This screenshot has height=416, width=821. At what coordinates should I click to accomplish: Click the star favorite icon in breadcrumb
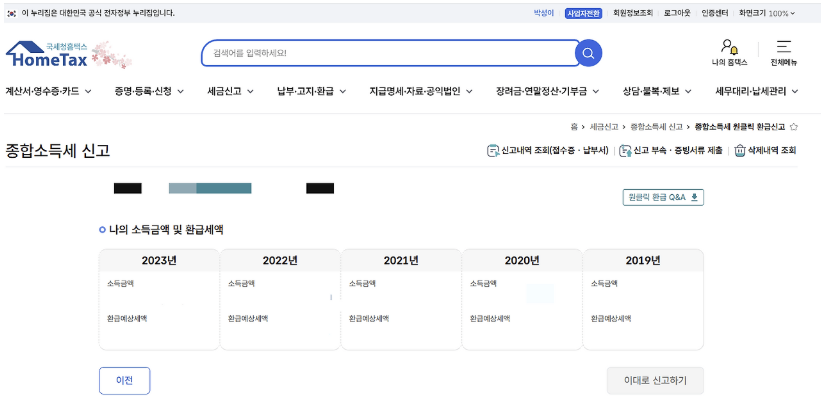click(793, 127)
